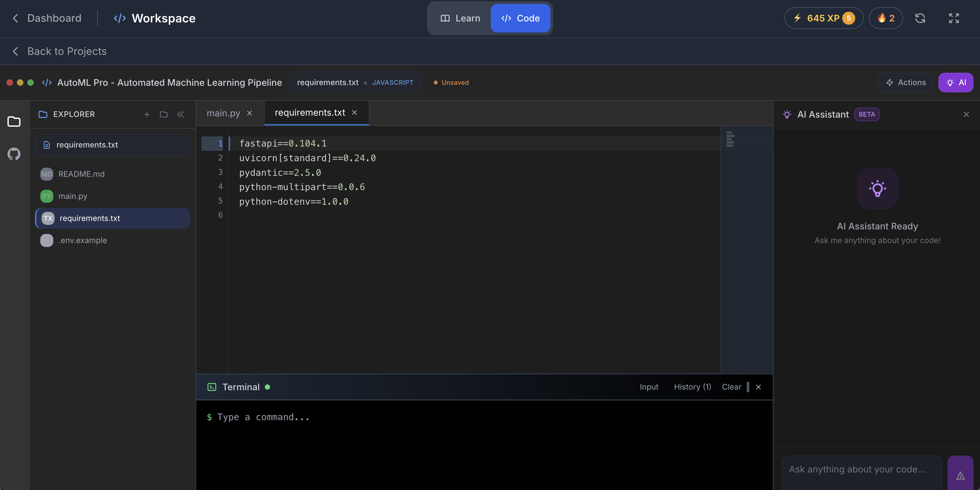Click the streak flame counter
980x490 pixels.
coord(886,18)
